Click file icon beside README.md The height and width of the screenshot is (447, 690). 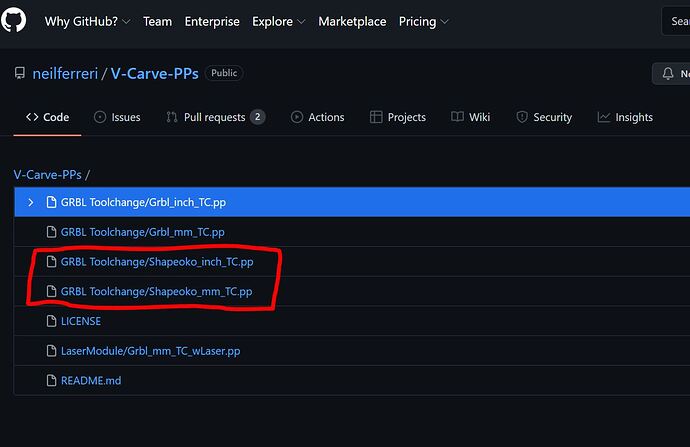click(51, 381)
